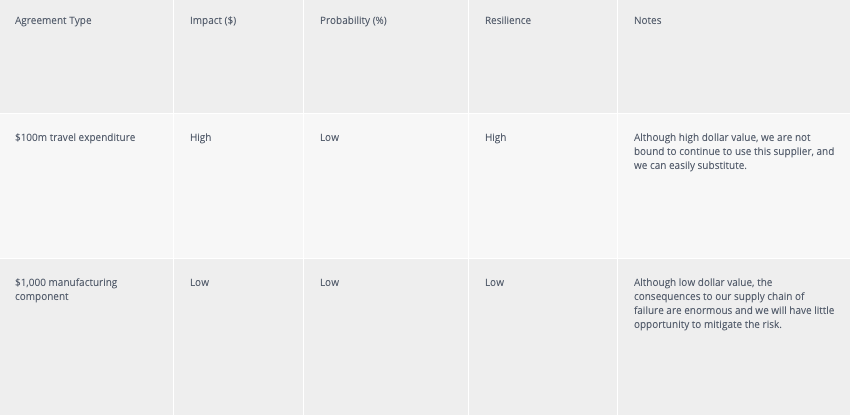Viewport: 850px width, 415px height.
Task: Click 'opportunity to mitigate the risk' text
Action: click(x=707, y=325)
